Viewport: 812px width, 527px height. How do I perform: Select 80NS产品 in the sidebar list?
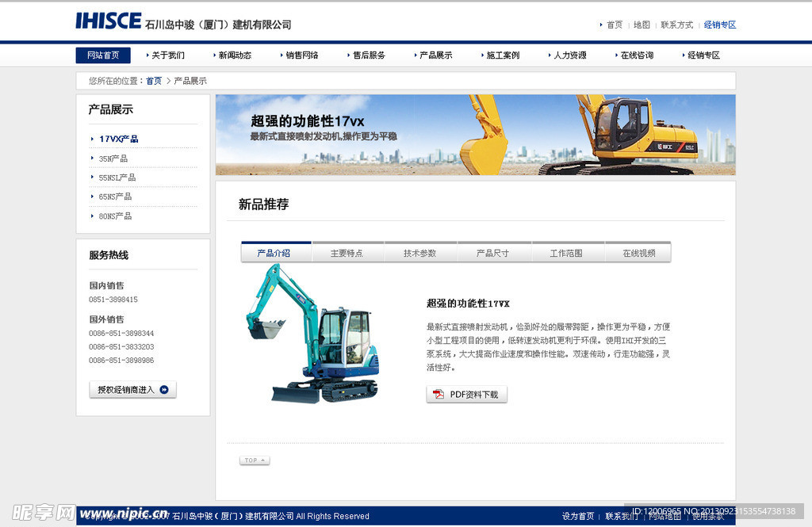[115, 216]
